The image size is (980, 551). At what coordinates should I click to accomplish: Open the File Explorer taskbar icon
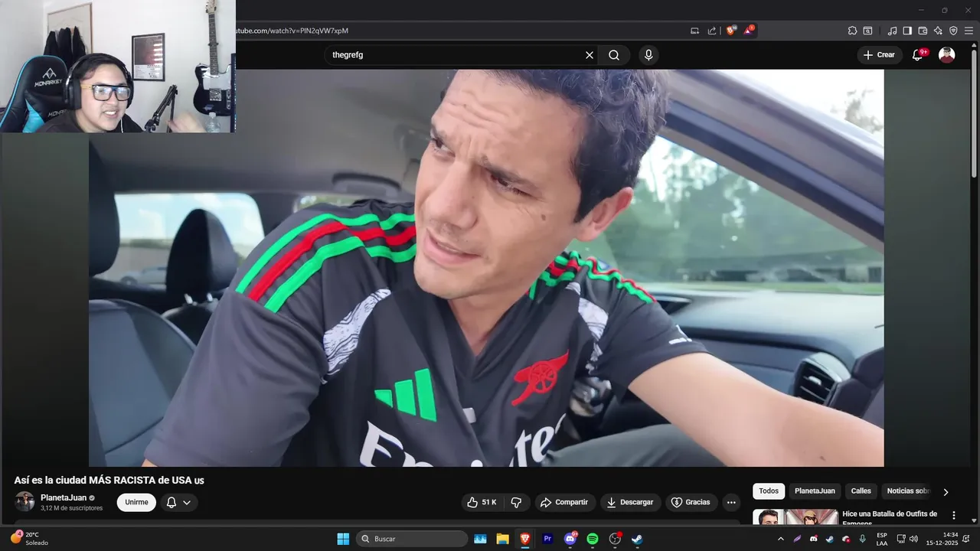click(502, 539)
